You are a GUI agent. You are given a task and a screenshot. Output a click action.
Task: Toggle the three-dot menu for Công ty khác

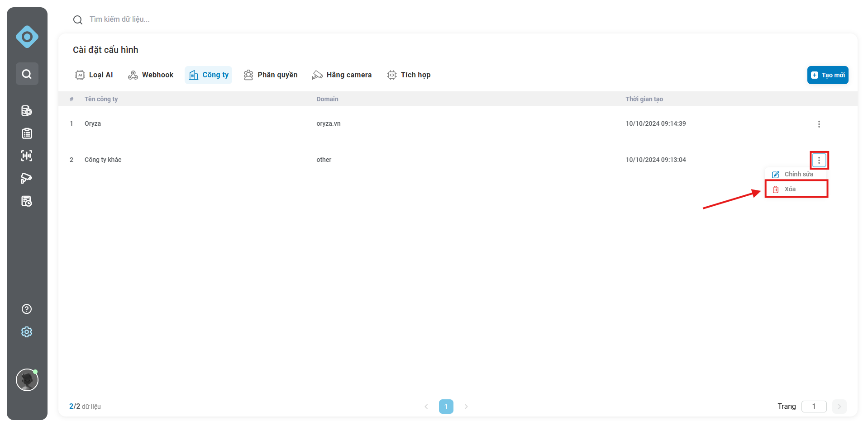click(819, 160)
